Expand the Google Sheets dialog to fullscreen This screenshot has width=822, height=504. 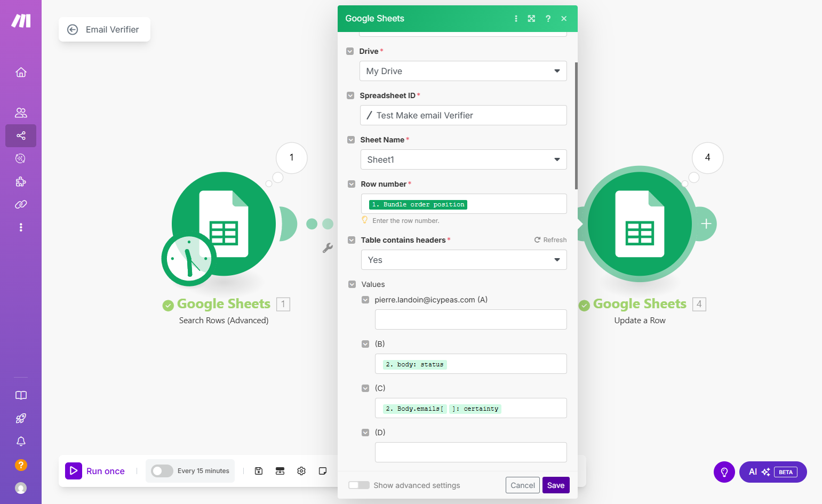[x=531, y=19]
